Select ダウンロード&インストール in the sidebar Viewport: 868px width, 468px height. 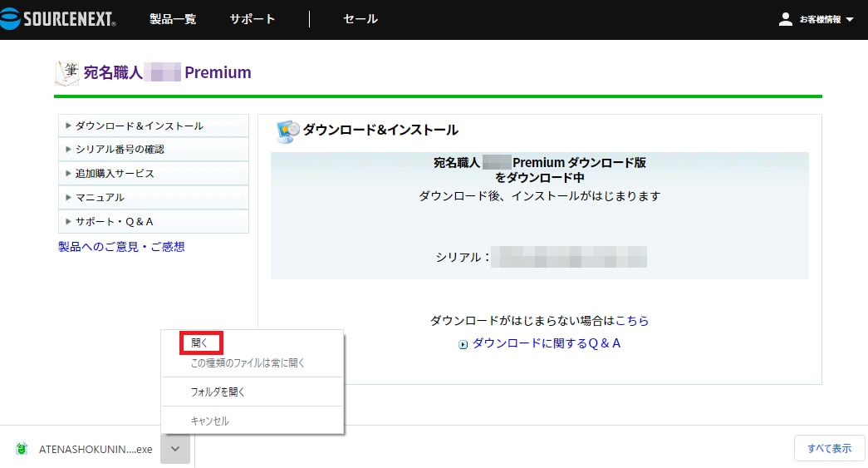[x=154, y=126]
